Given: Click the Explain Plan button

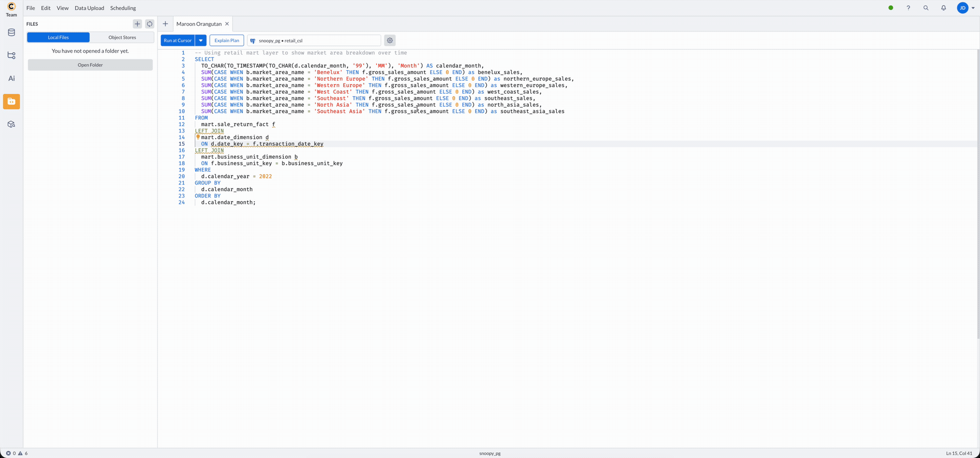Looking at the screenshot, I should (227, 41).
